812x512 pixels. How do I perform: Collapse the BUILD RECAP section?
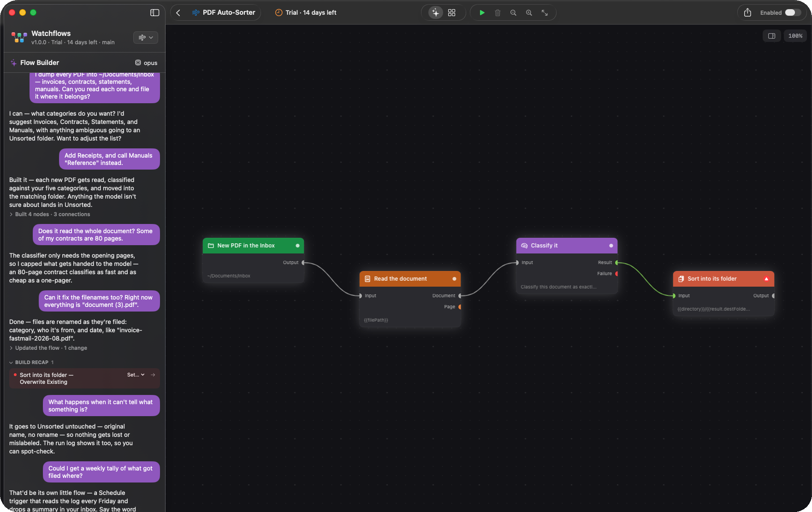[31, 362]
